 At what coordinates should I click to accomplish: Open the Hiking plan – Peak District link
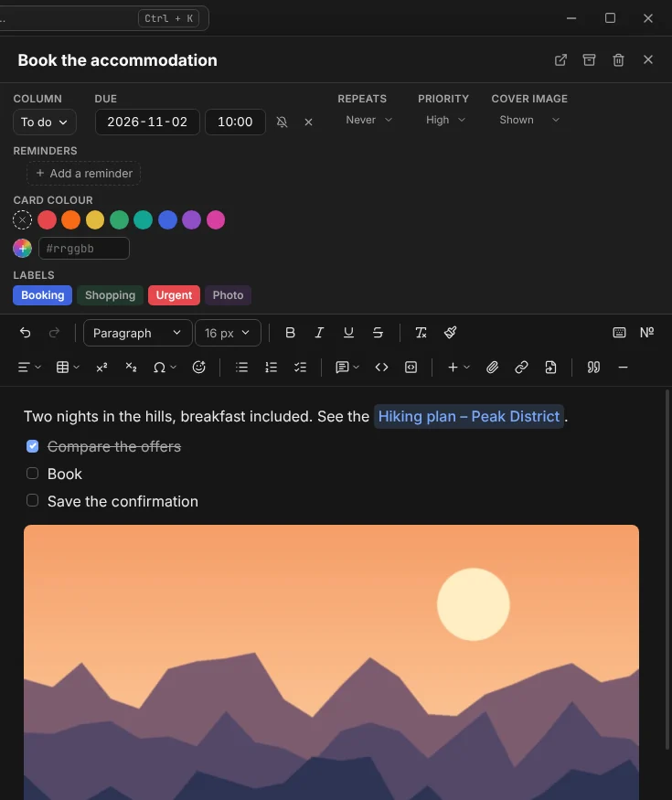point(468,417)
